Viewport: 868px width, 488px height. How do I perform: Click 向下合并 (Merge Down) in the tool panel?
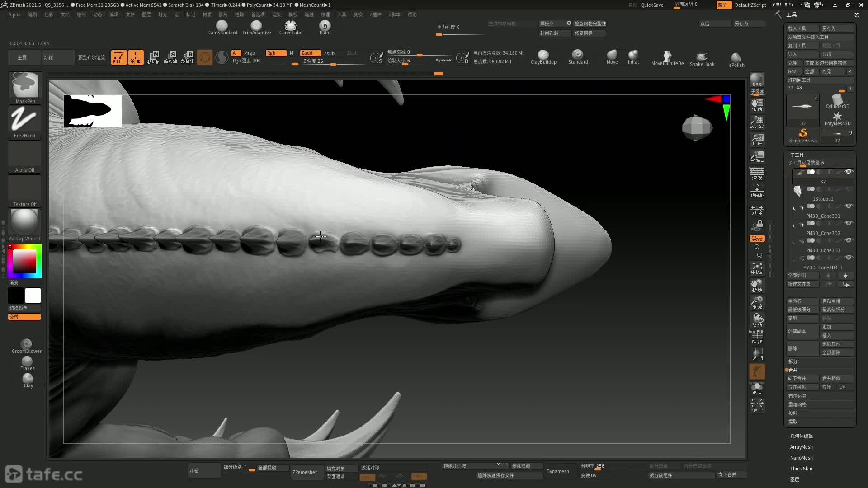803,378
